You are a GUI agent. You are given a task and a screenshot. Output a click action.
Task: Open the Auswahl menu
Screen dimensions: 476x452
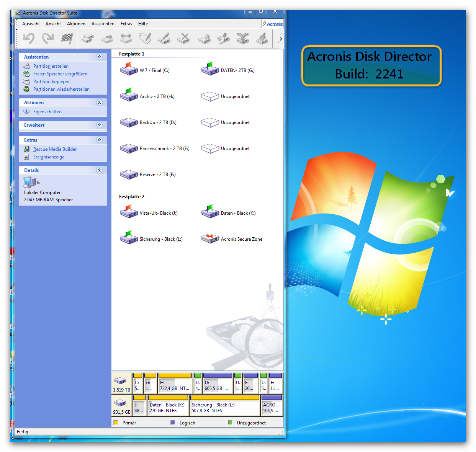click(31, 24)
